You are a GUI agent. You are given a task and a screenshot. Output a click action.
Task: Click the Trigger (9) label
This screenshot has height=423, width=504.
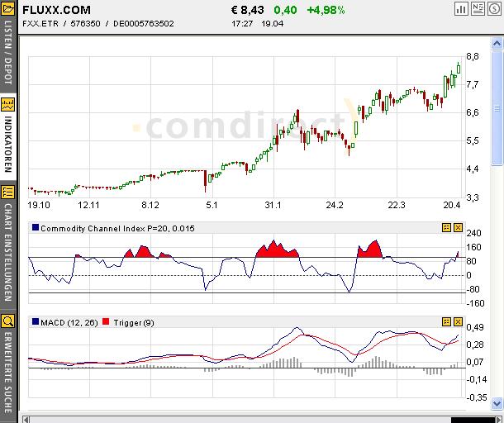pos(134,323)
